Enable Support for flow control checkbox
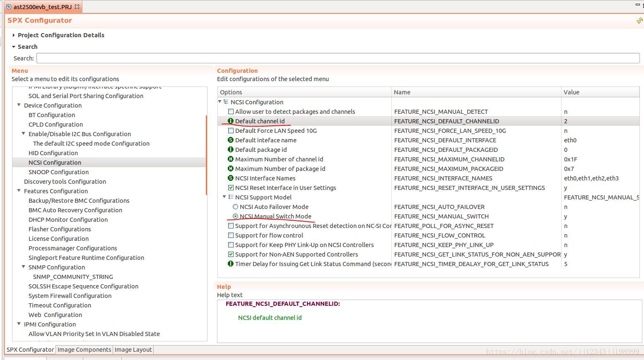Image resolution: width=644 pixels, height=360 pixels. tap(231, 235)
